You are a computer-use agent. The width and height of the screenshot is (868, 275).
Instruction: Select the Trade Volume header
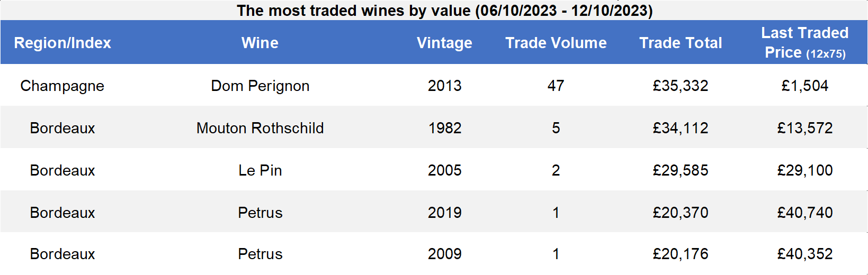pos(556,43)
